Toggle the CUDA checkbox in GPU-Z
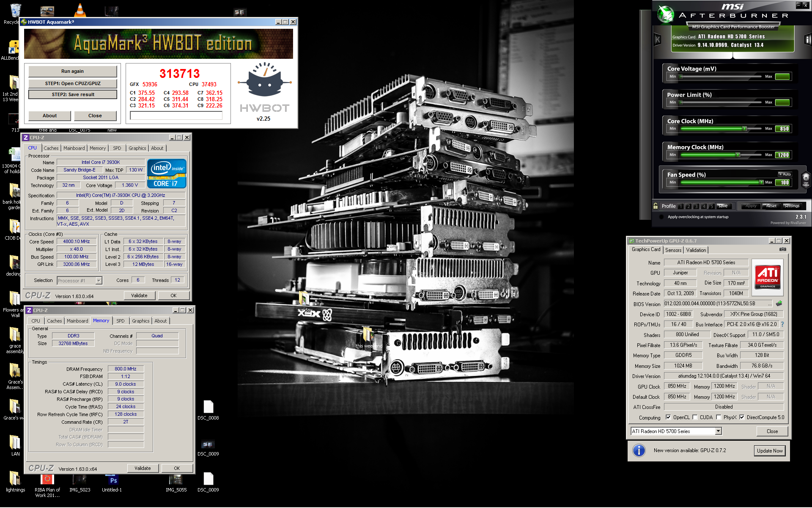This screenshot has width=812, height=508. pos(695,417)
